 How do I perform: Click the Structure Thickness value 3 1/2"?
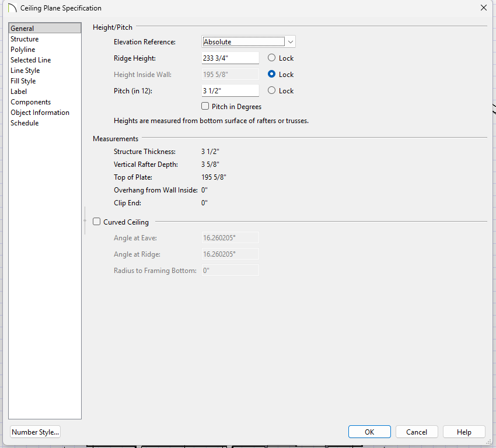pos(210,152)
